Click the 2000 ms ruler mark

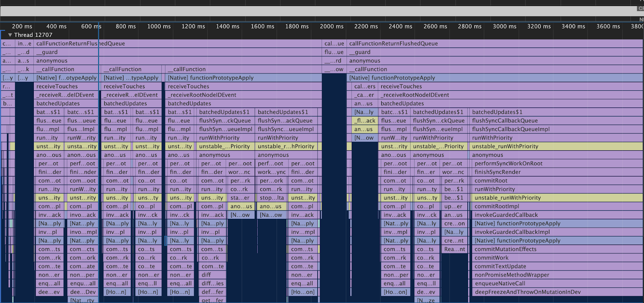tap(332, 26)
